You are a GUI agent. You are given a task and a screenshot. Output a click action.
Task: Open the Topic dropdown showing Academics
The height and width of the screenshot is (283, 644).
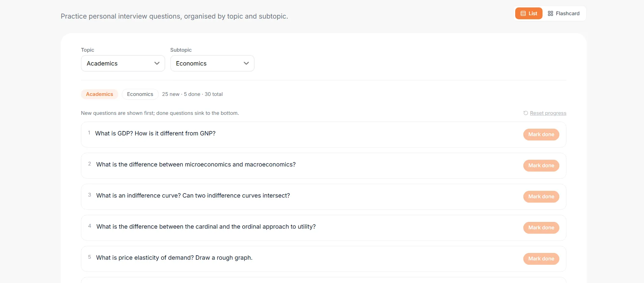123,63
